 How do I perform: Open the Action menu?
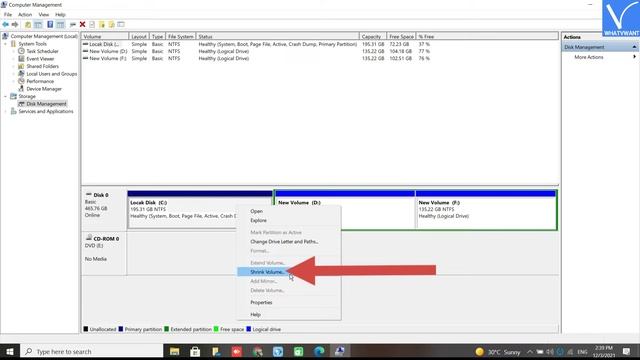click(x=25, y=14)
